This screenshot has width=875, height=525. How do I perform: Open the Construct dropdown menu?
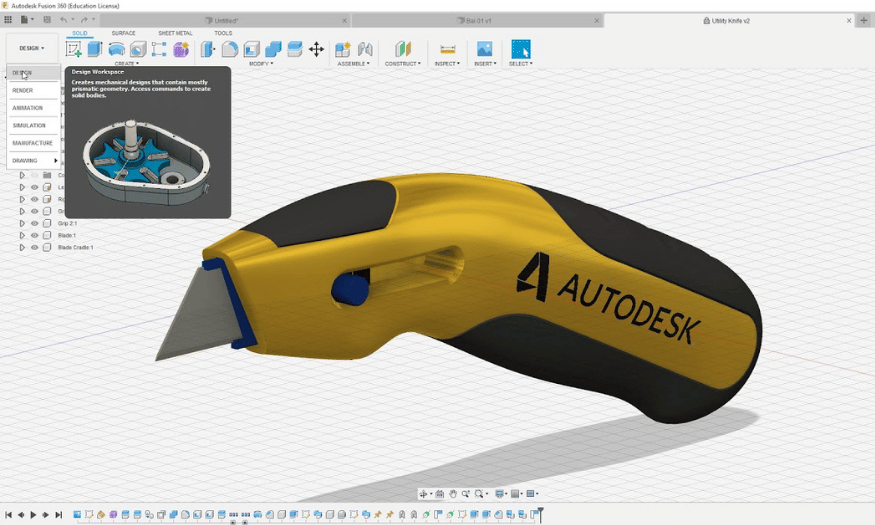coord(402,64)
